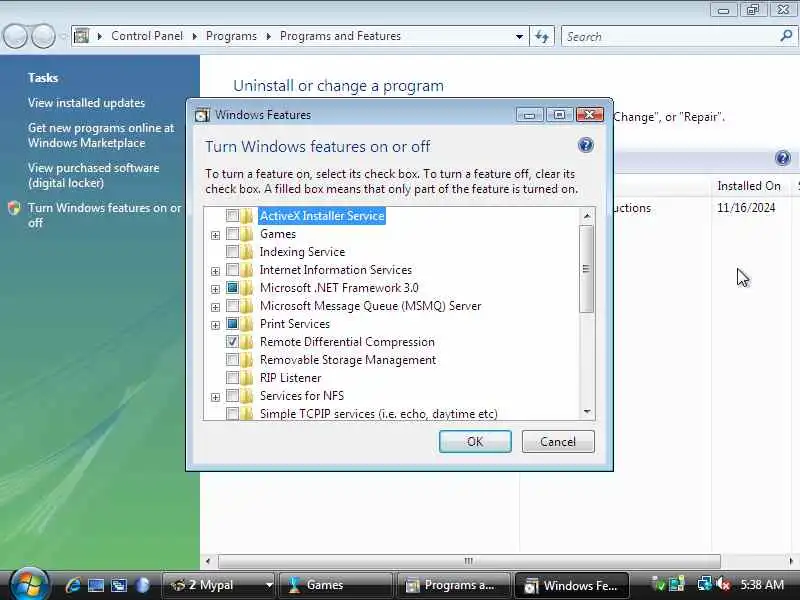Click the Print Services folder icon

tap(247, 324)
